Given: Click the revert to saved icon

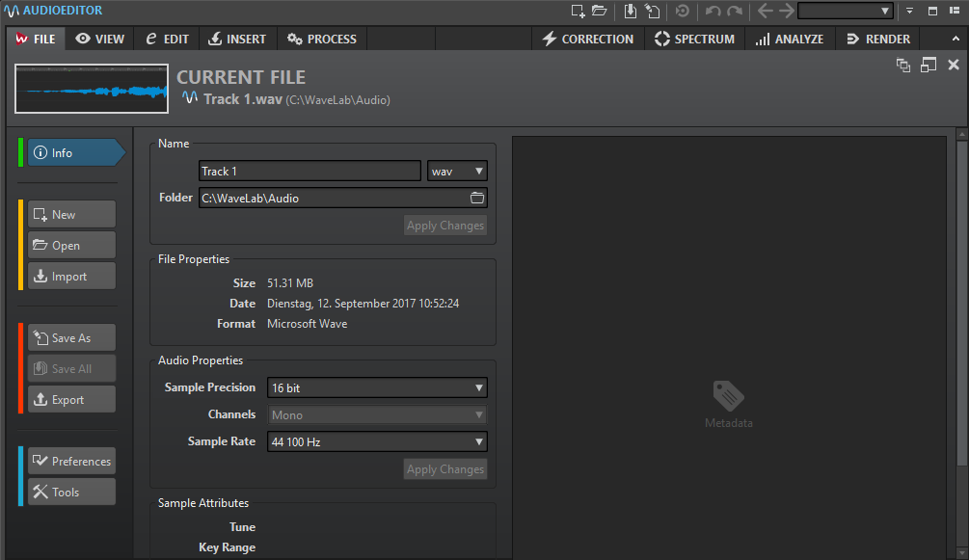Looking at the screenshot, I should pos(683,11).
